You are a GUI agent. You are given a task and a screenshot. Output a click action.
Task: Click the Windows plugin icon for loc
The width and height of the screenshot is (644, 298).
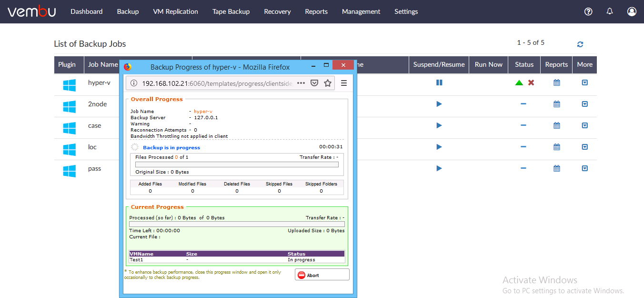pyautogui.click(x=69, y=150)
